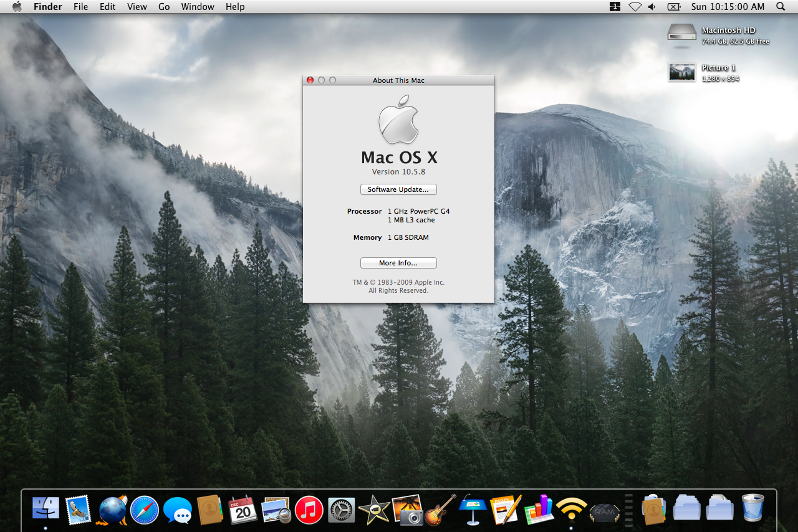The width and height of the screenshot is (798, 532).
Task: Click the 1 GB SDRAM memory value
Action: click(408, 237)
